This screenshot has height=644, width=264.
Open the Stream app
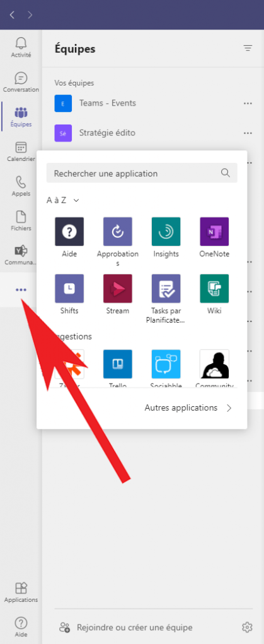pos(118,289)
